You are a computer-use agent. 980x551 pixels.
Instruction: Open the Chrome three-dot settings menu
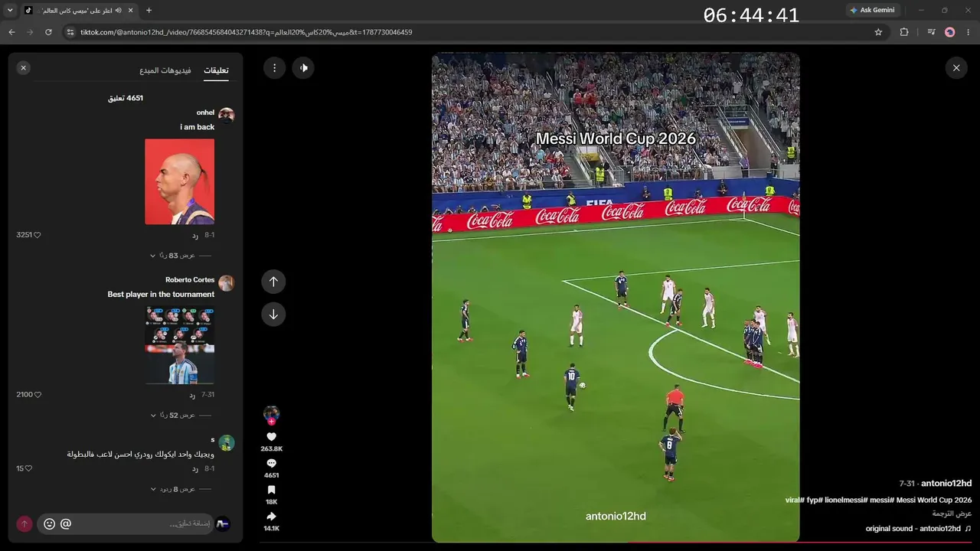(969, 32)
